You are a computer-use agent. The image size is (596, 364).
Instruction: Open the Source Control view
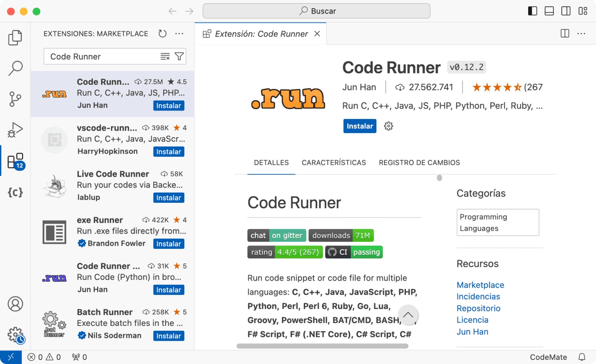15,99
